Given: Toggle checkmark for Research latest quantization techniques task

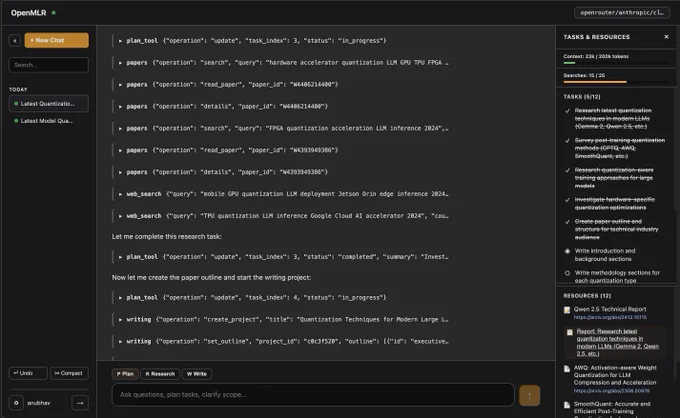Looking at the screenshot, I should click(x=567, y=111).
